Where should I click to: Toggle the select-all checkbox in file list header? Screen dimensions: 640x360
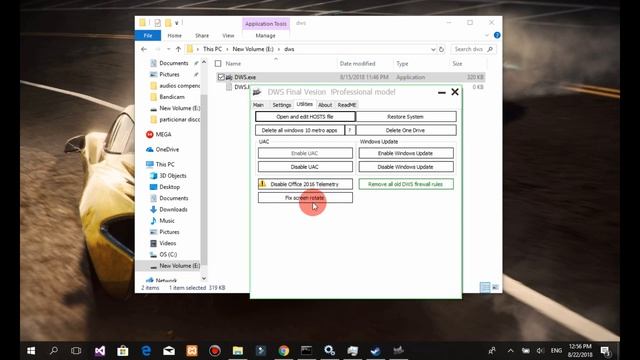click(x=218, y=64)
